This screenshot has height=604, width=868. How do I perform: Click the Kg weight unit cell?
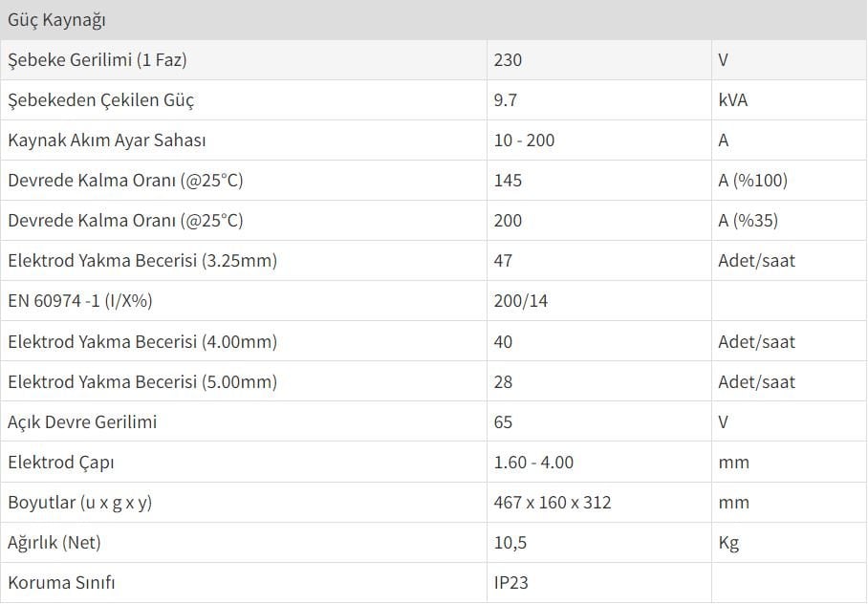(789, 543)
